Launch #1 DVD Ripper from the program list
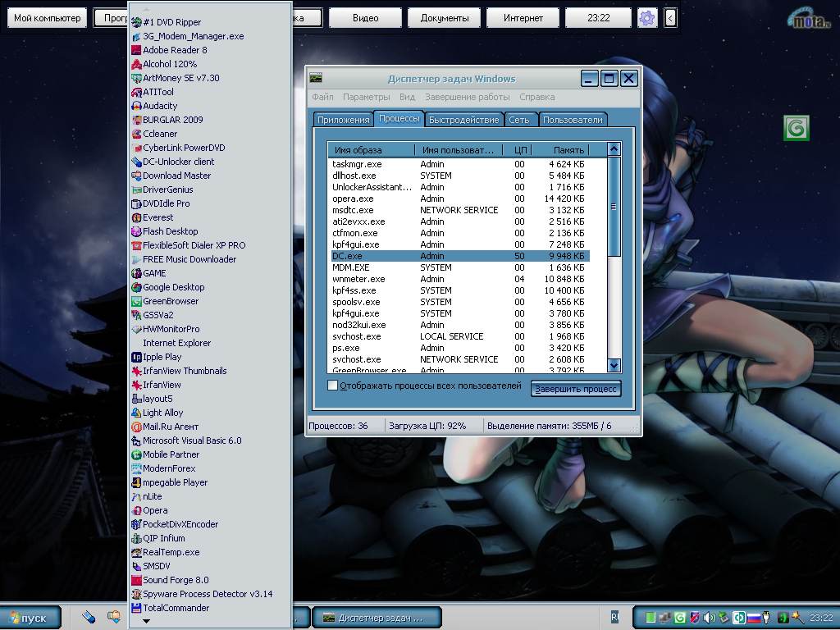 (166, 22)
